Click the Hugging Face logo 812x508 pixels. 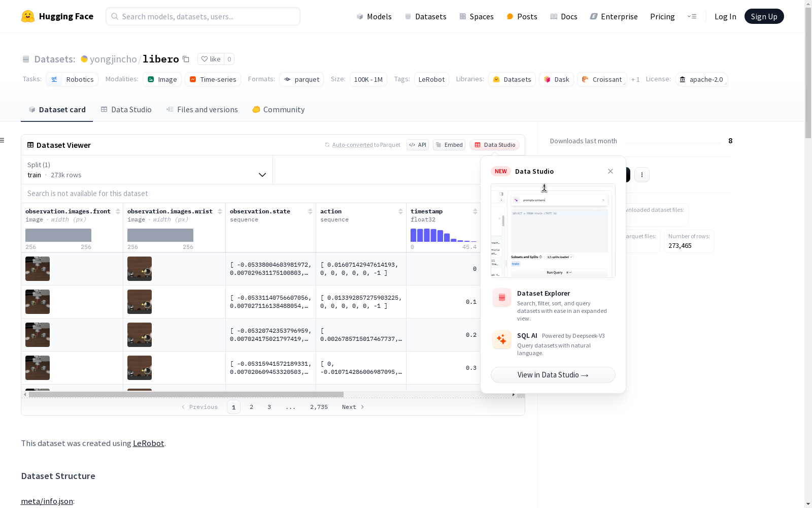coord(57,16)
